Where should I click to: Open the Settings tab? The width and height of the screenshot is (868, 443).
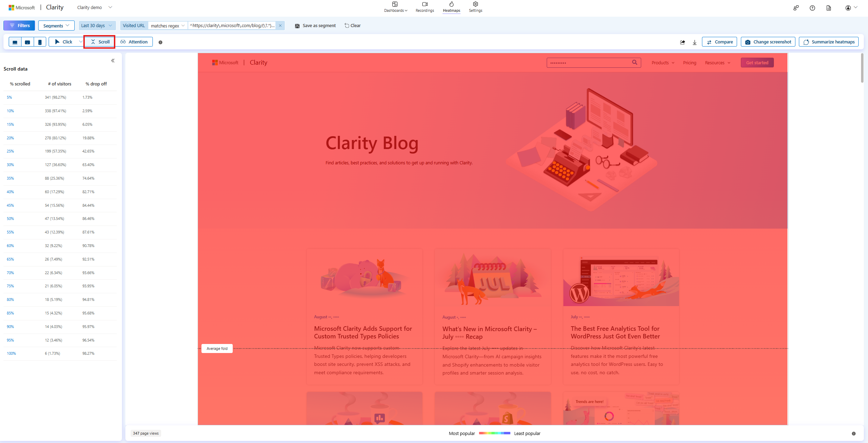[475, 7]
